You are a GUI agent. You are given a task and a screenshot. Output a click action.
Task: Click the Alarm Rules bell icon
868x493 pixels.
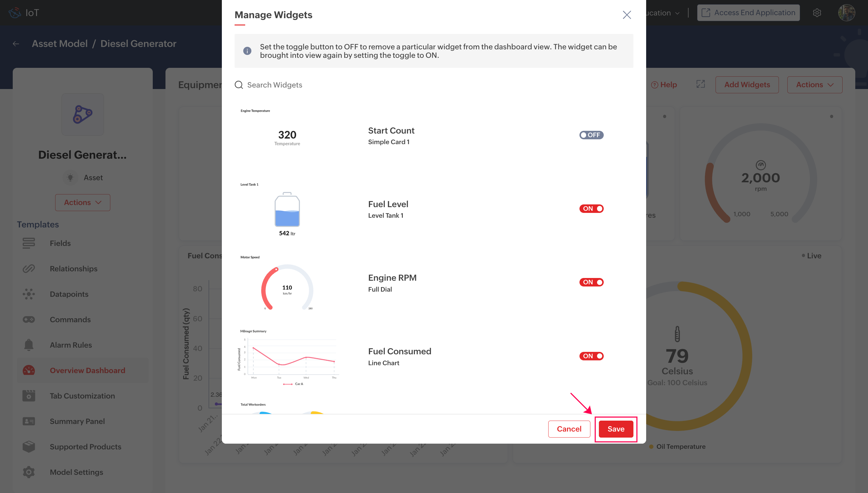point(29,345)
